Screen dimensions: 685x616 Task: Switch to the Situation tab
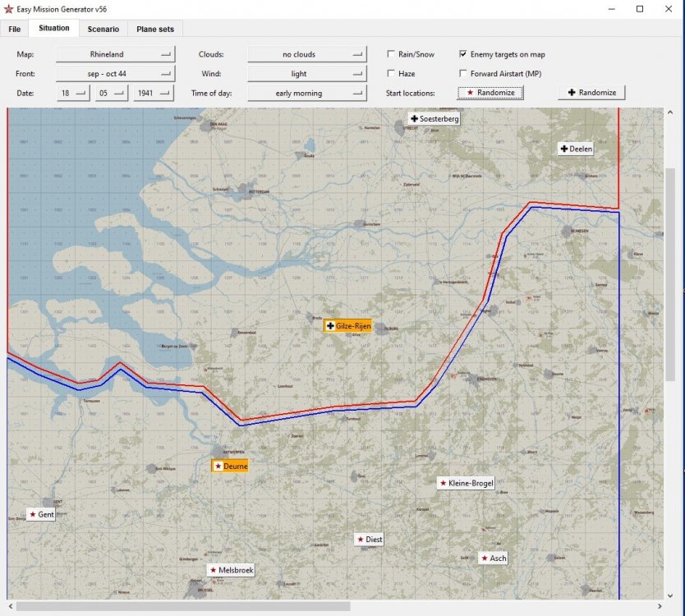(53, 28)
